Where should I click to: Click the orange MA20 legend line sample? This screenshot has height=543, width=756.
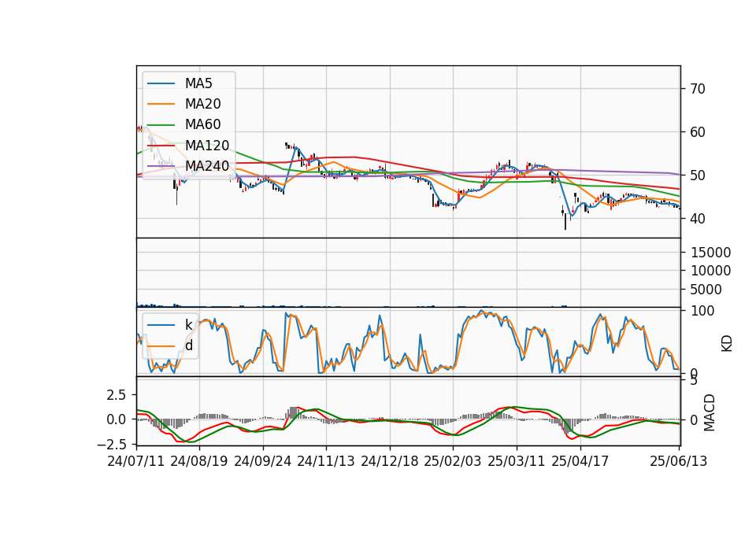(x=161, y=104)
